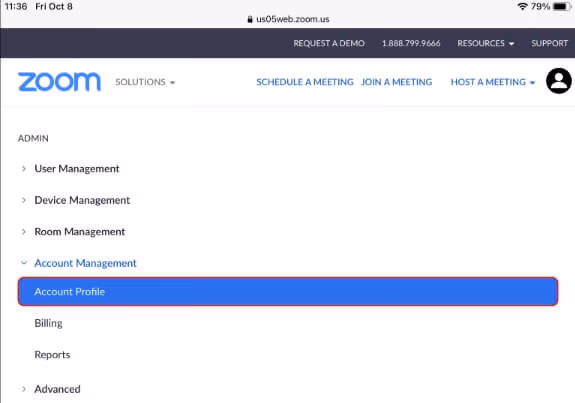Viewport: 575px width, 403px height.
Task: Tap the lock icon beside the URL
Action: [x=250, y=19]
